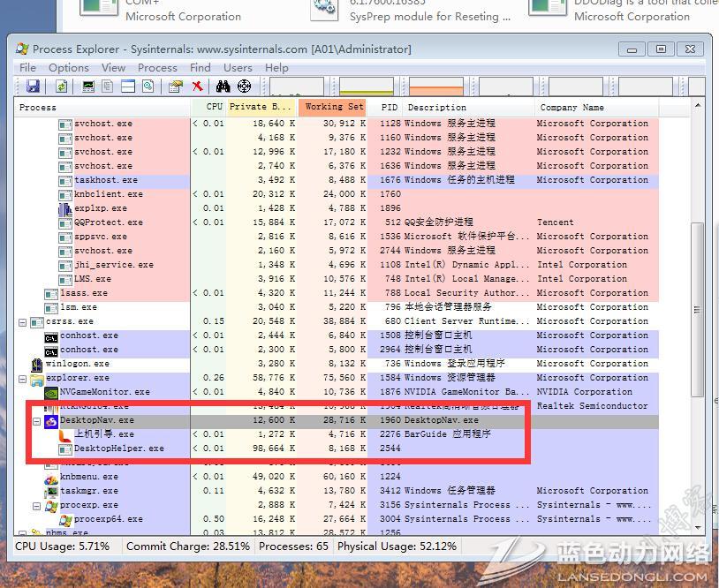Select the NVGameMonitor.exe process icon
719x588 pixels.
pos(51,392)
